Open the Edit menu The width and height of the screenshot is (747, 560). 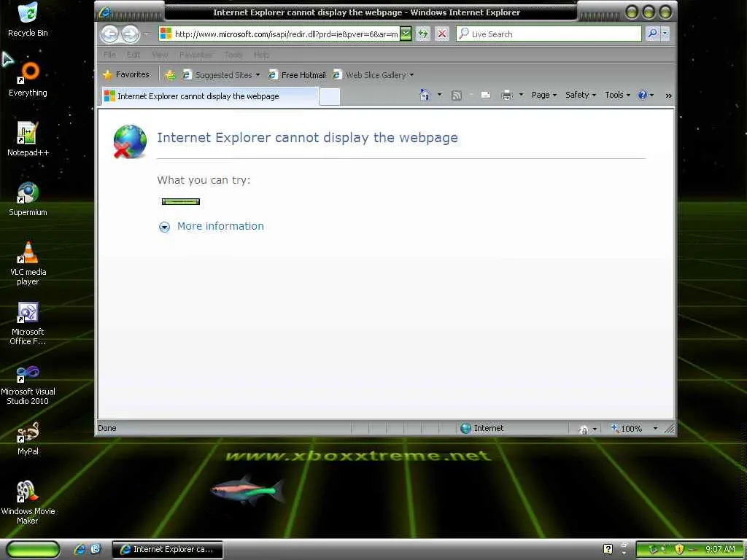click(133, 55)
